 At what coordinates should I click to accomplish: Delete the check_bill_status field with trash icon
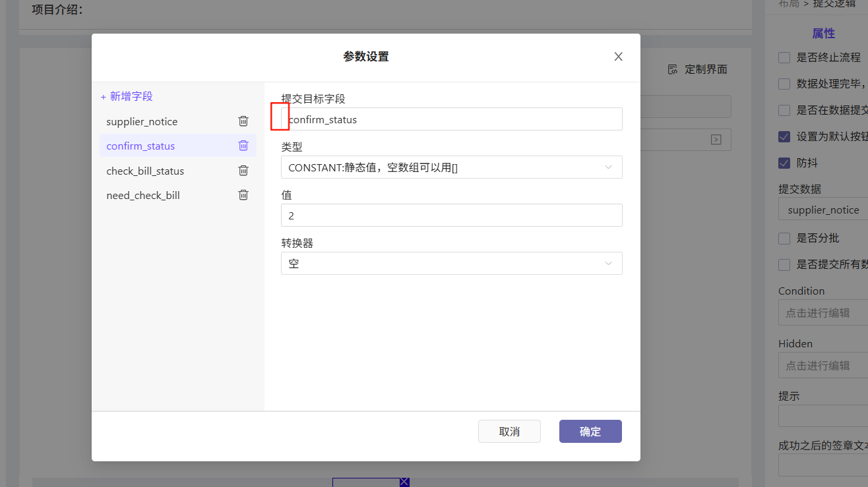(x=243, y=171)
